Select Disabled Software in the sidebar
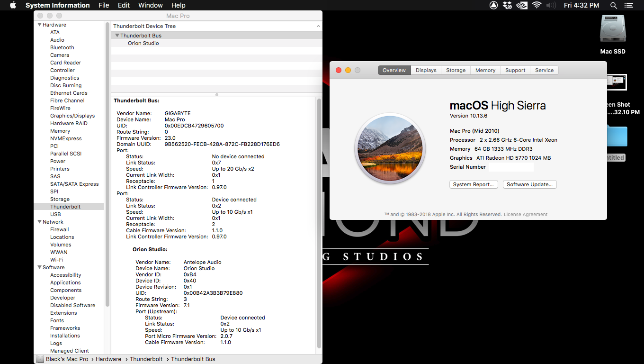Screen dimensions: 644x364 72,305
